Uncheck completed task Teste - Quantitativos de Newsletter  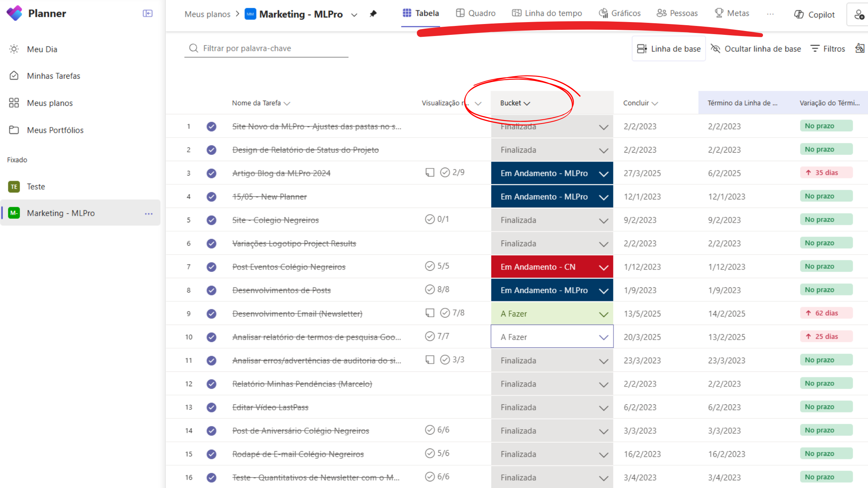pyautogui.click(x=211, y=478)
